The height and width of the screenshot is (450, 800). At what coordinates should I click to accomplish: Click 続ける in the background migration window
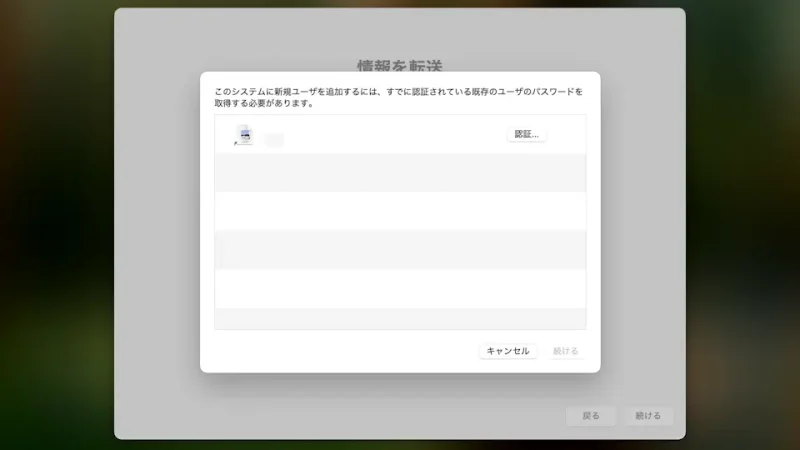tap(648, 416)
